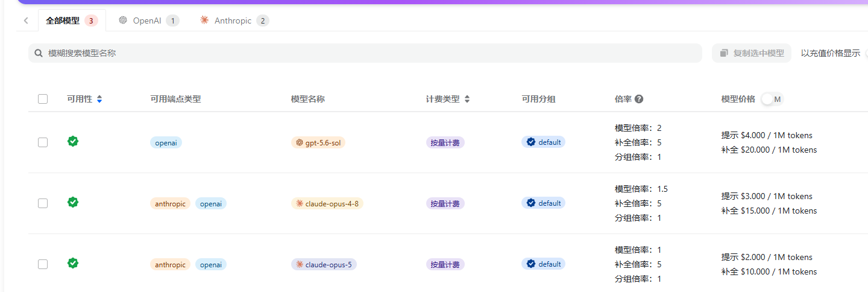
Task: Click the Anthropic logo icon in the tab
Action: click(204, 21)
